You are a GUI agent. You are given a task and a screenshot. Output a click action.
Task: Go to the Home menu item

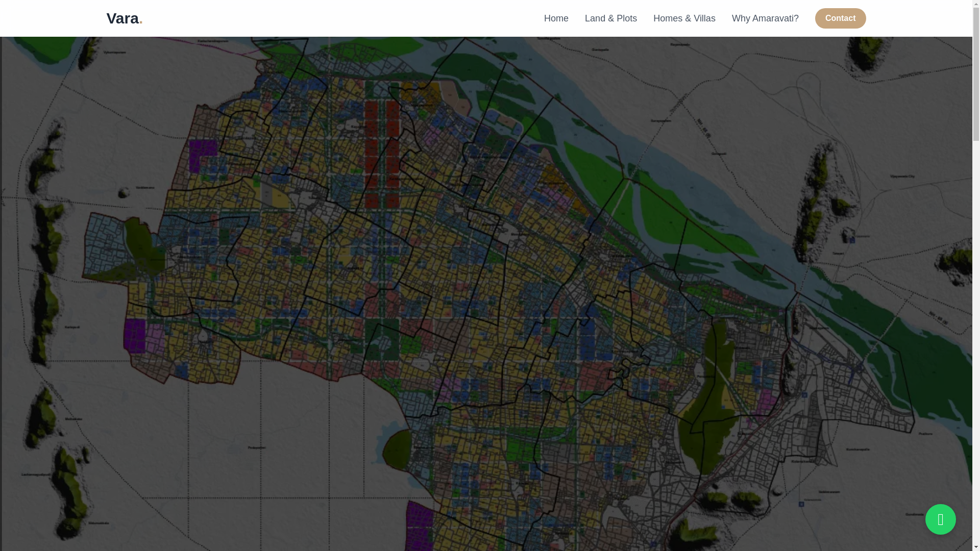tap(556, 18)
